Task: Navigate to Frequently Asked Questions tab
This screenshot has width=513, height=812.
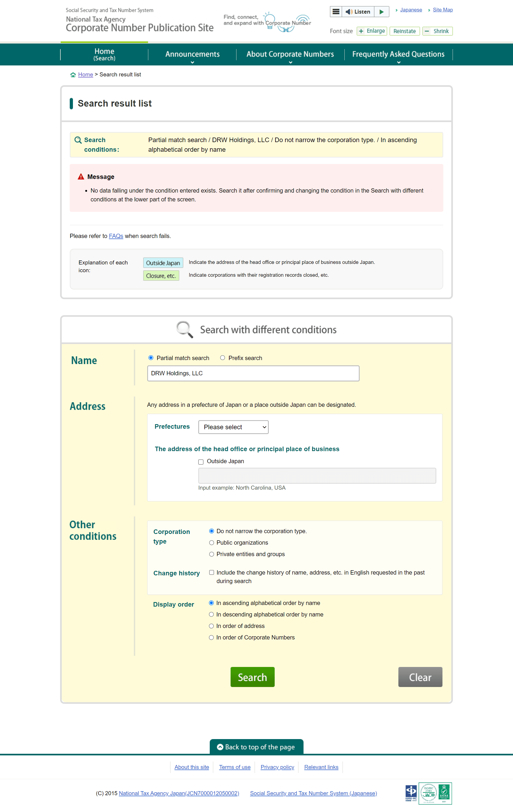Action: coord(398,54)
